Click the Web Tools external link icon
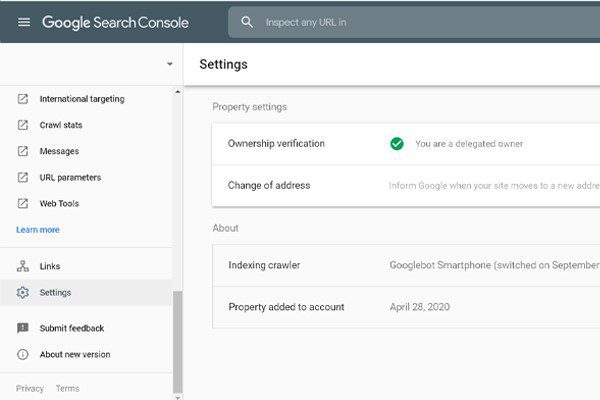 [x=23, y=203]
